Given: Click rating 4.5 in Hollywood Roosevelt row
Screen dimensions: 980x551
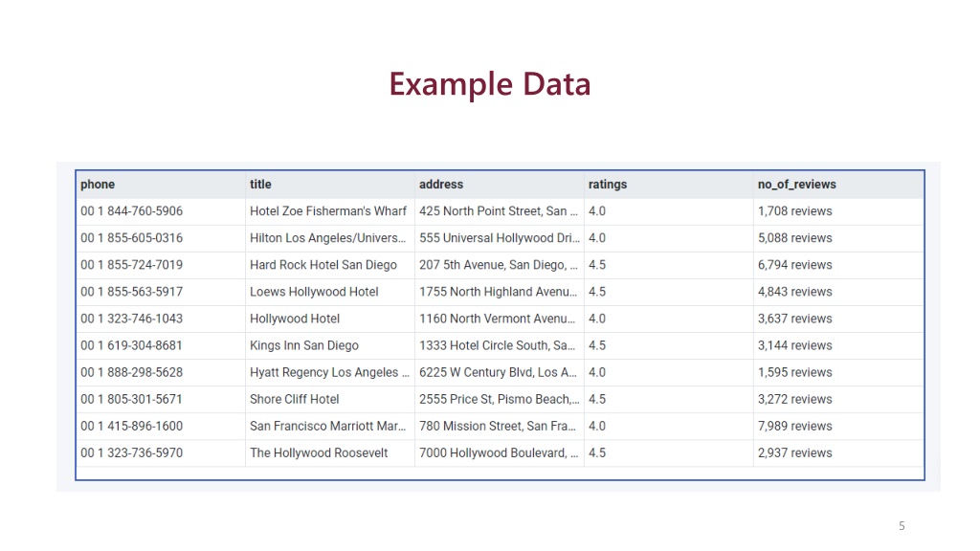Looking at the screenshot, I should pyautogui.click(x=597, y=452).
